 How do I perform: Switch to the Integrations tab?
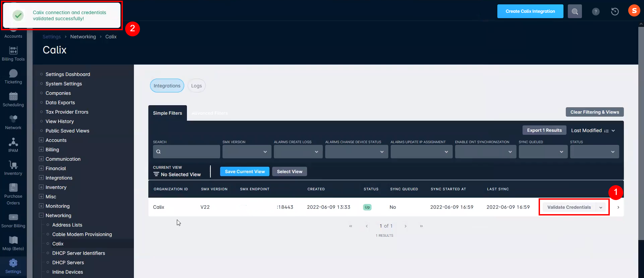(x=167, y=86)
